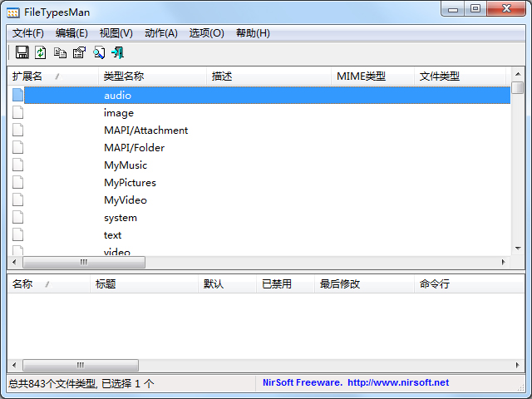Open the 视图(V) menu
This screenshot has height=399, width=532.
click(116, 33)
